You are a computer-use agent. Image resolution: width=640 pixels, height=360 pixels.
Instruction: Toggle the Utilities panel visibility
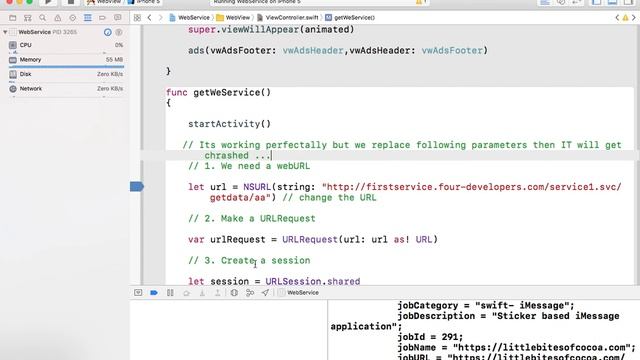pyautogui.click(x=629, y=2)
